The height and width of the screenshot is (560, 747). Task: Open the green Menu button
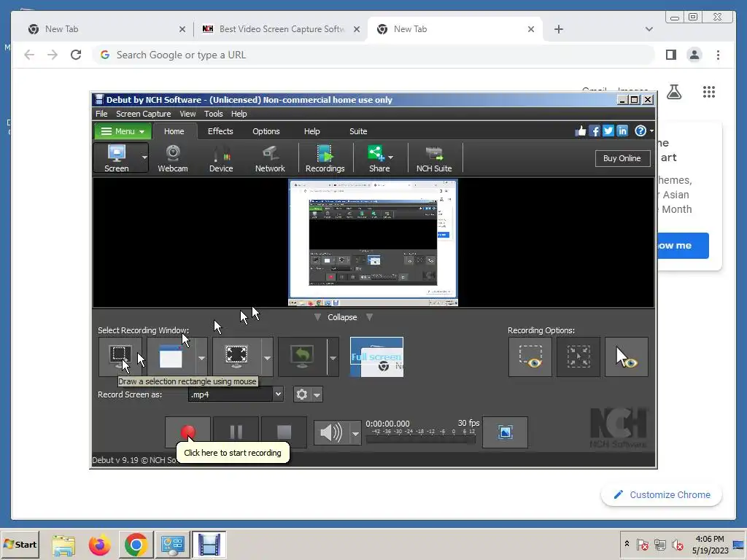(123, 131)
